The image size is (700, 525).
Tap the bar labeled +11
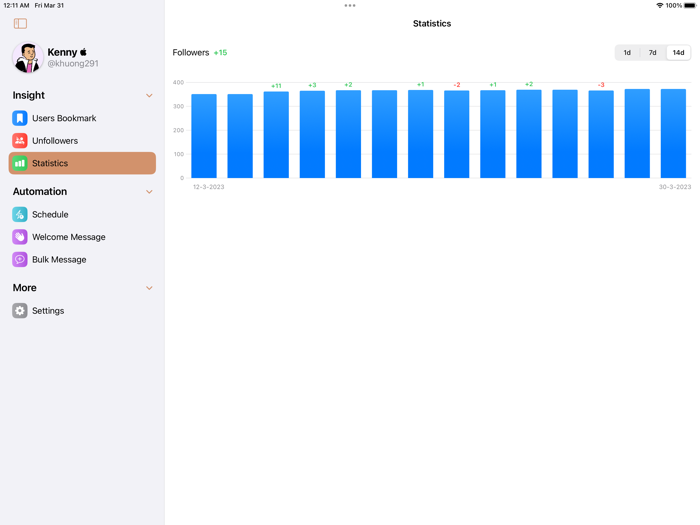(x=276, y=135)
